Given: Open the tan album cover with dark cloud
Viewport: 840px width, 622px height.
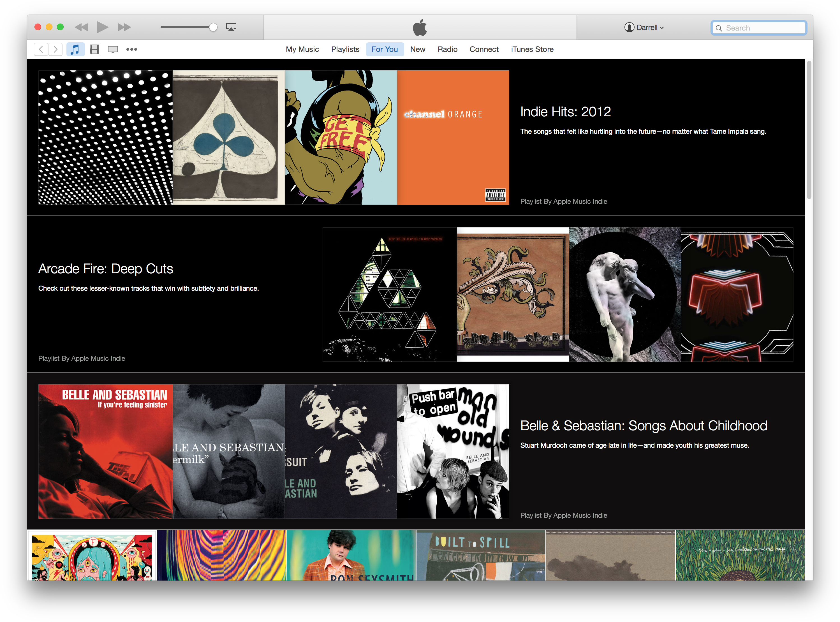Looking at the screenshot, I should click(610, 555).
